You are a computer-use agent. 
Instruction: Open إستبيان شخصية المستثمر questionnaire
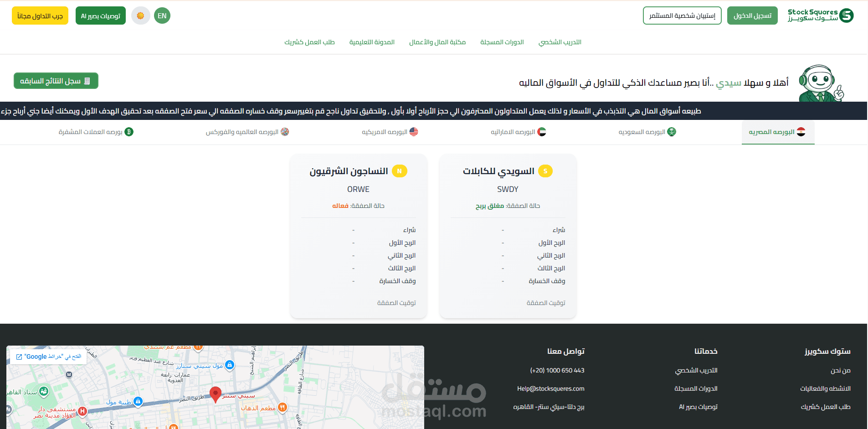[x=682, y=16]
